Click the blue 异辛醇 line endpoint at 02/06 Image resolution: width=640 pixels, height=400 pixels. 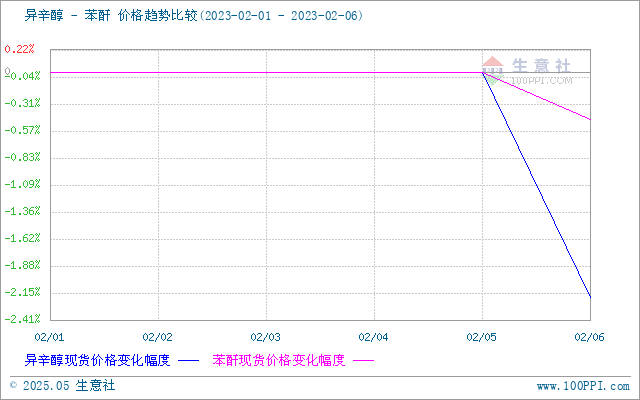(590, 297)
